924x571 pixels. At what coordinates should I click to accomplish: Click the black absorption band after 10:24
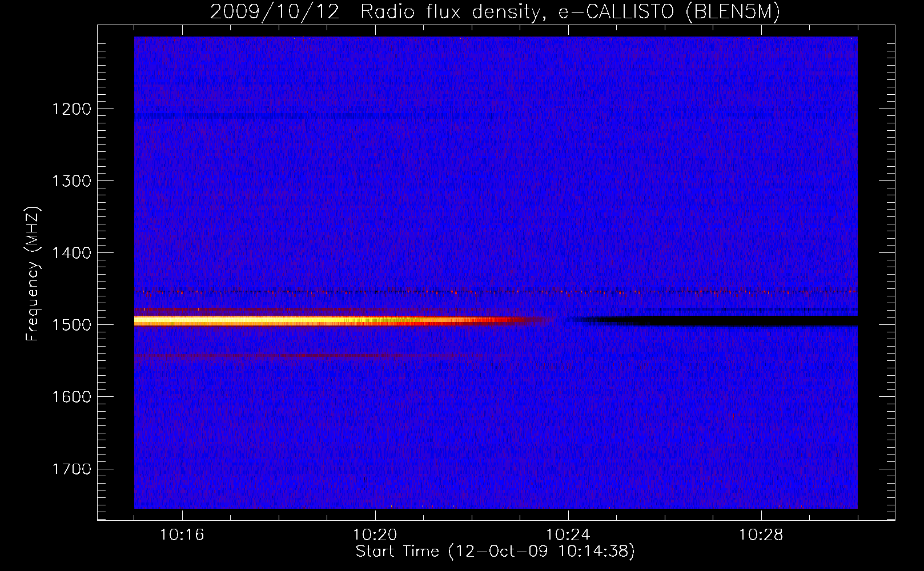pyautogui.click(x=714, y=321)
